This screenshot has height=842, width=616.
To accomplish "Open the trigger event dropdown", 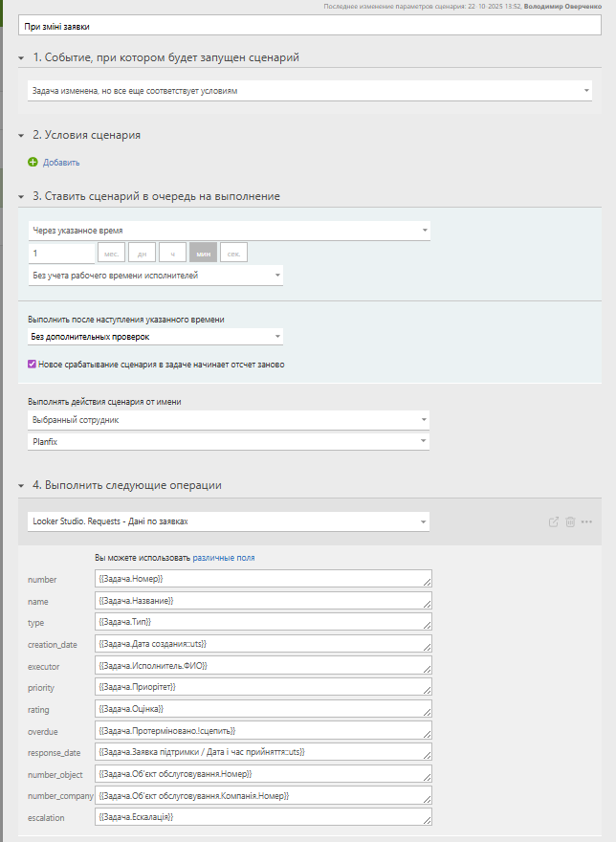I will click(310, 91).
